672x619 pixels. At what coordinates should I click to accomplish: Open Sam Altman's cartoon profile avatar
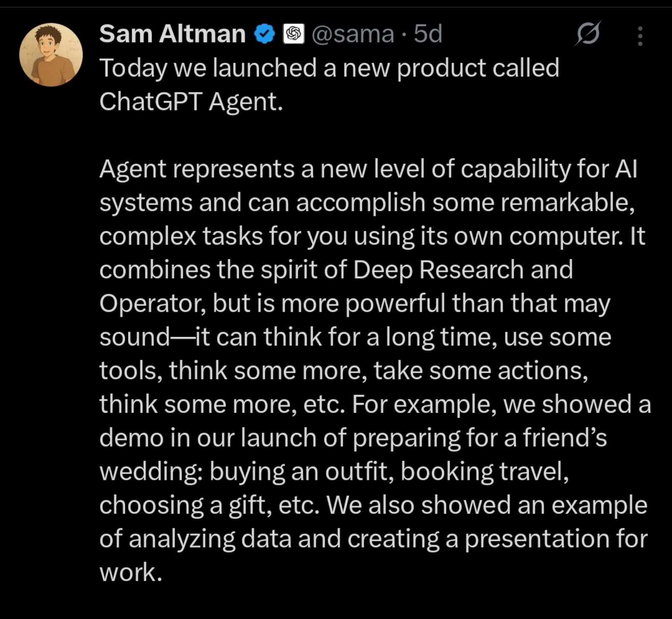[x=51, y=55]
